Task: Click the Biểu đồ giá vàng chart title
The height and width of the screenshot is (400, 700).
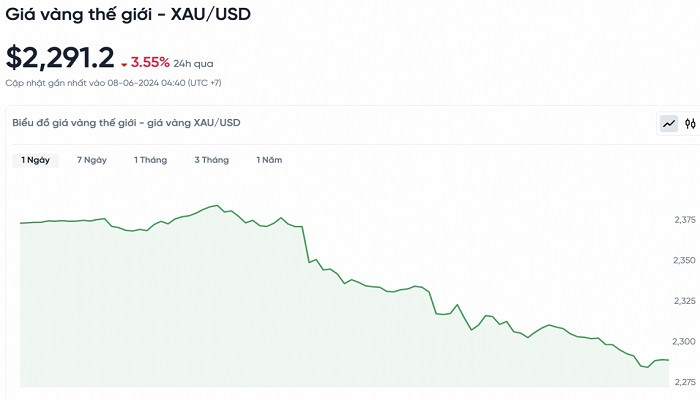Action: pyautogui.click(x=126, y=123)
